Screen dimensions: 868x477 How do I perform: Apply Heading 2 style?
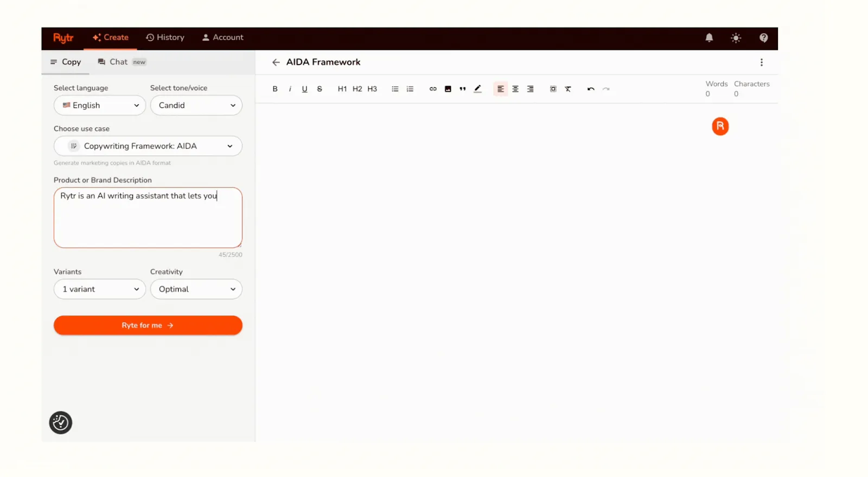[357, 89]
